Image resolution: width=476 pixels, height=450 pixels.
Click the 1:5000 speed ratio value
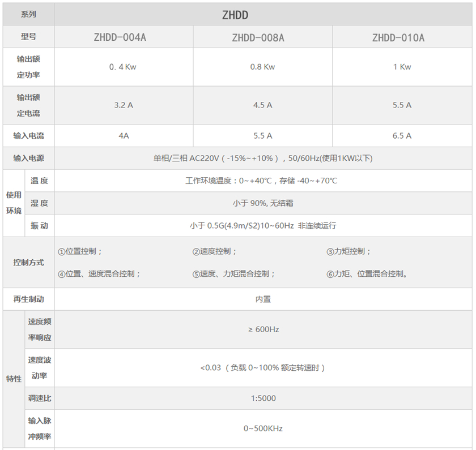(x=263, y=398)
